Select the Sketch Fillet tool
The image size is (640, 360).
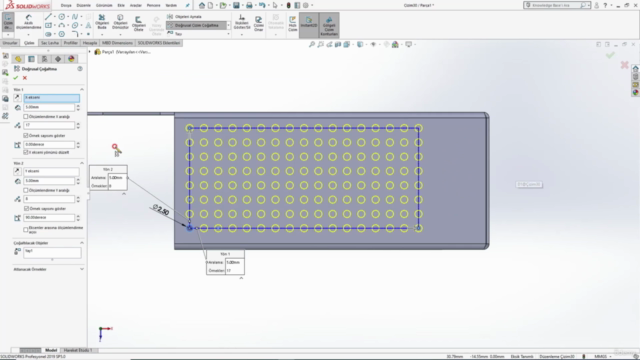click(x=75, y=34)
